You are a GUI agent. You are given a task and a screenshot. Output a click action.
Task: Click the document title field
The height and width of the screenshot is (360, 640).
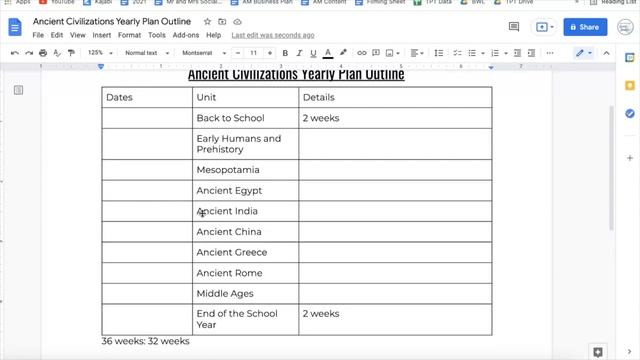112,21
